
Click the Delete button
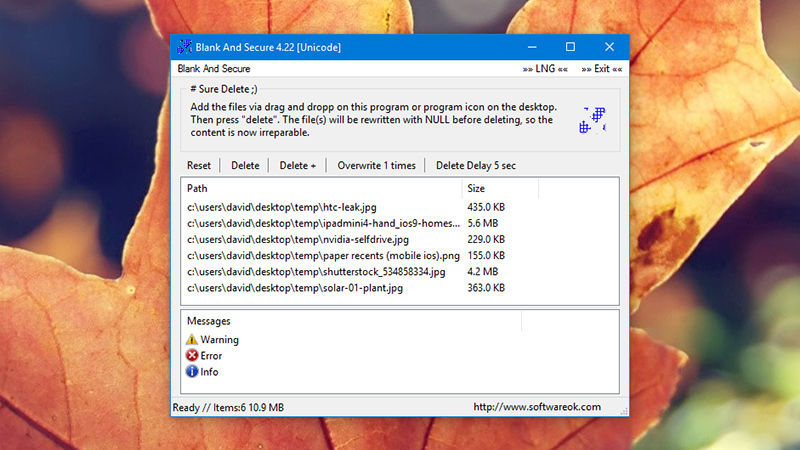[245, 165]
